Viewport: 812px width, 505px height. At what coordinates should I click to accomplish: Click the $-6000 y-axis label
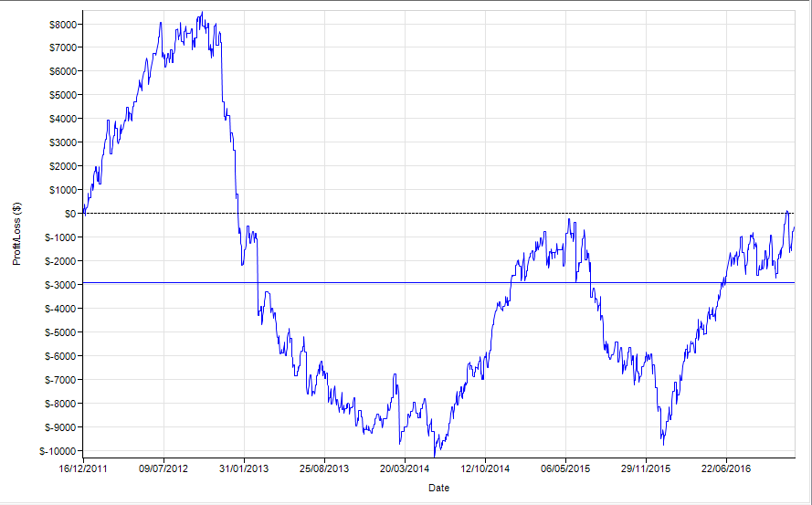61,356
